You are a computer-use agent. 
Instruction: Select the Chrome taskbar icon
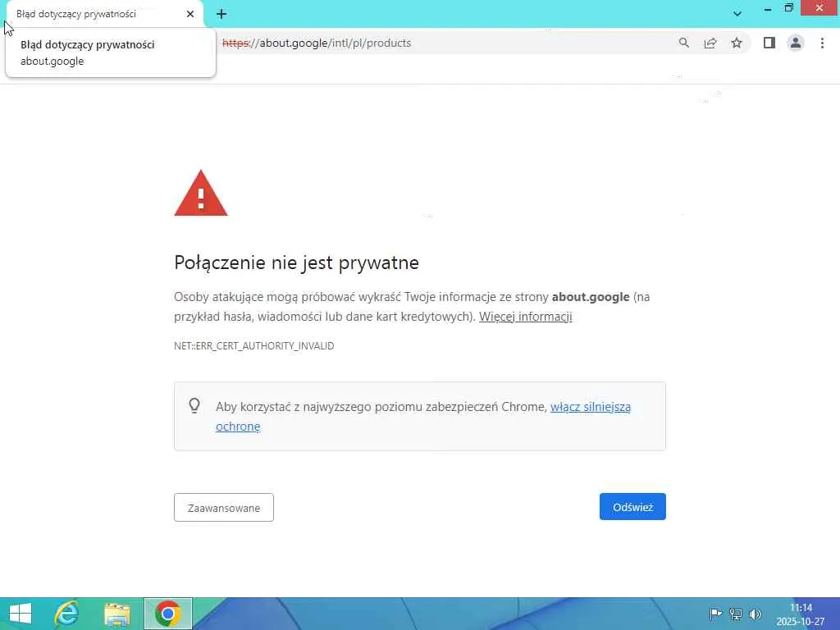[x=167, y=614]
